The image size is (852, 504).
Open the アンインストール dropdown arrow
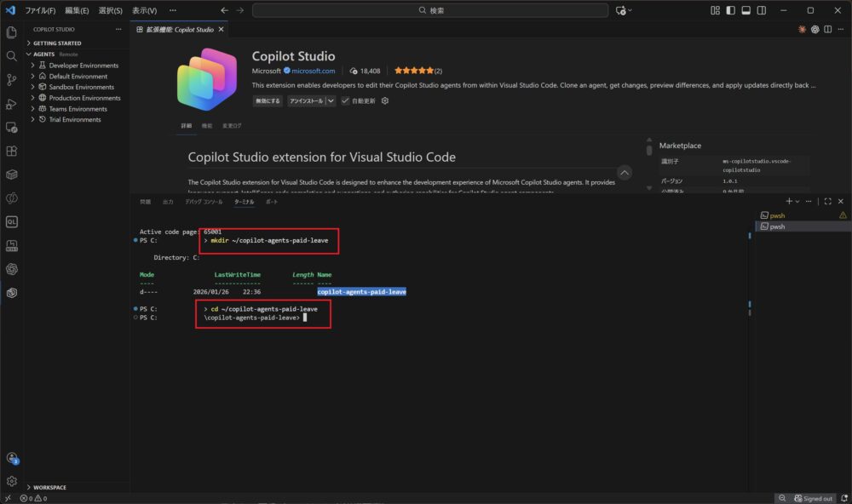click(331, 100)
